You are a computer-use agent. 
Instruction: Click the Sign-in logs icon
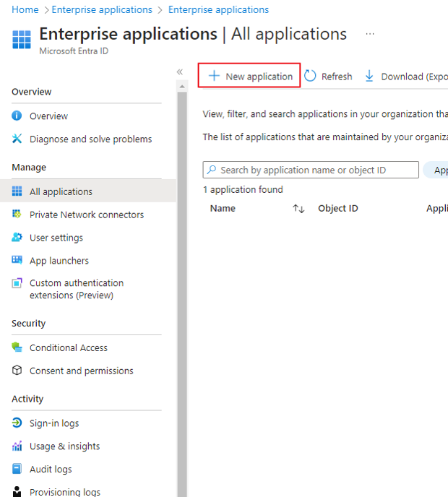[x=17, y=423]
